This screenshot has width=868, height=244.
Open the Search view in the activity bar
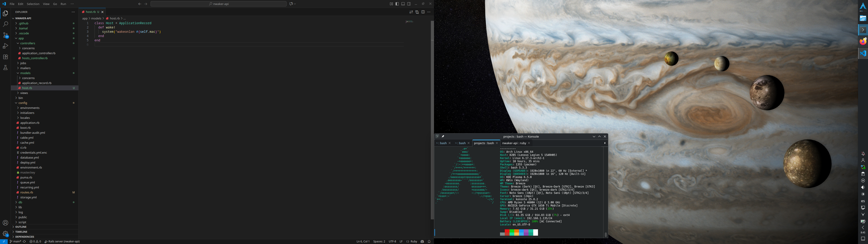click(5, 24)
